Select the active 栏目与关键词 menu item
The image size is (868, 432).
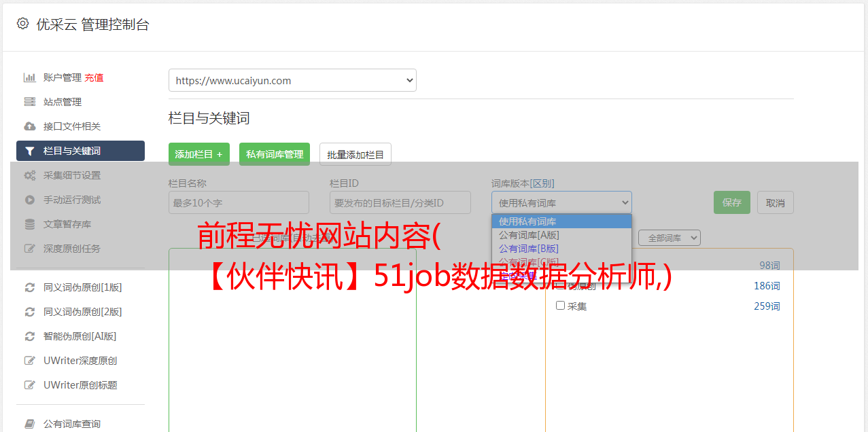point(80,151)
